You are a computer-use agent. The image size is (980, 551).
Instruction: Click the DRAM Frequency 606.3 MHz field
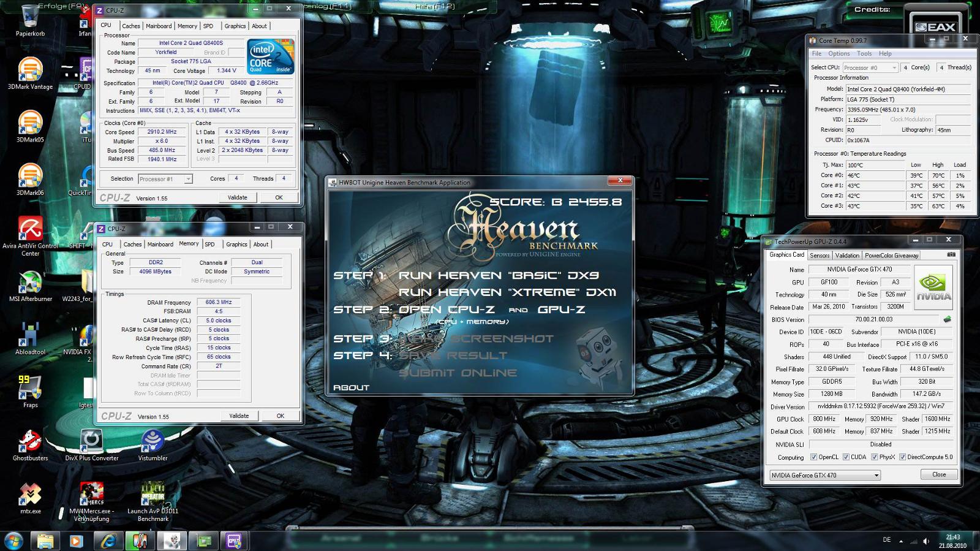coord(219,302)
